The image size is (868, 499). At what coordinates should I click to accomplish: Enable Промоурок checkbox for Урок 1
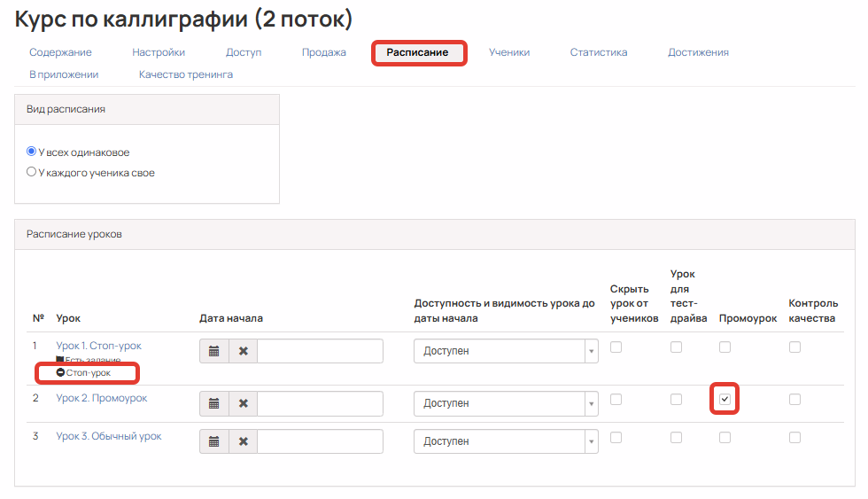(x=725, y=347)
